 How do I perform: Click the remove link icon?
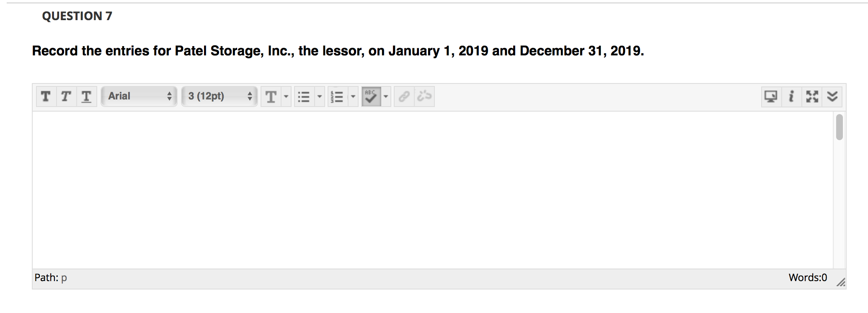click(x=424, y=96)
